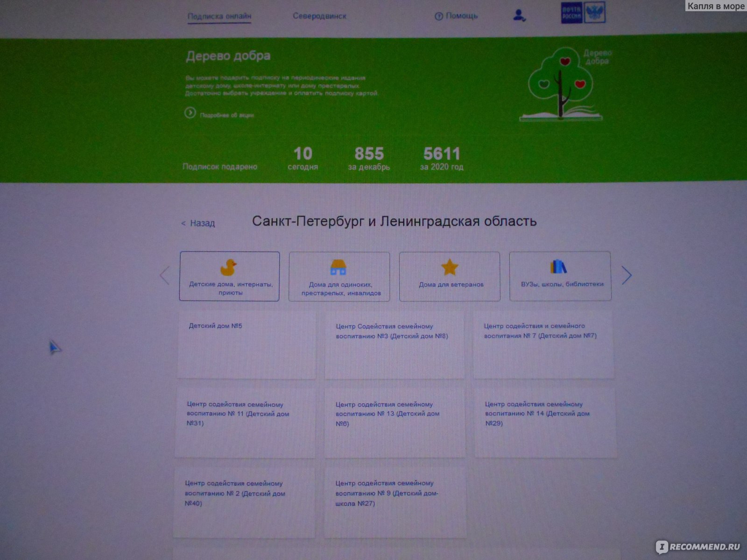
Task: Open the user profile icon
Action: 519,16
